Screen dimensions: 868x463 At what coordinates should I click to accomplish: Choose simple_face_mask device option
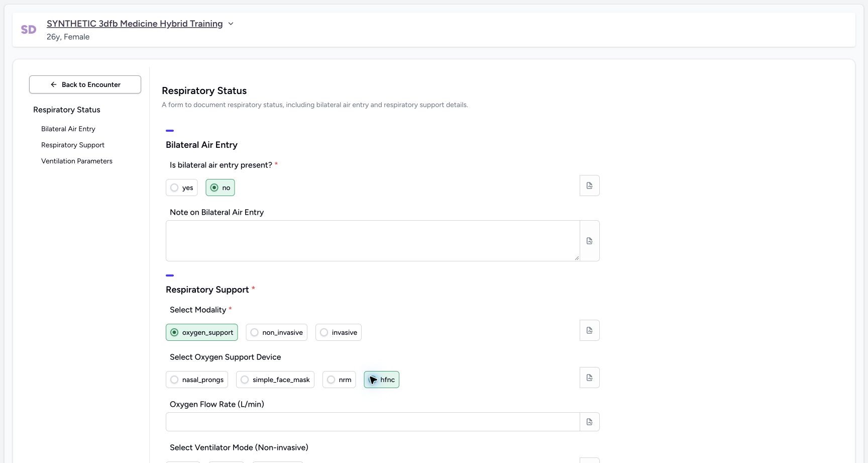tap(275, 380)
